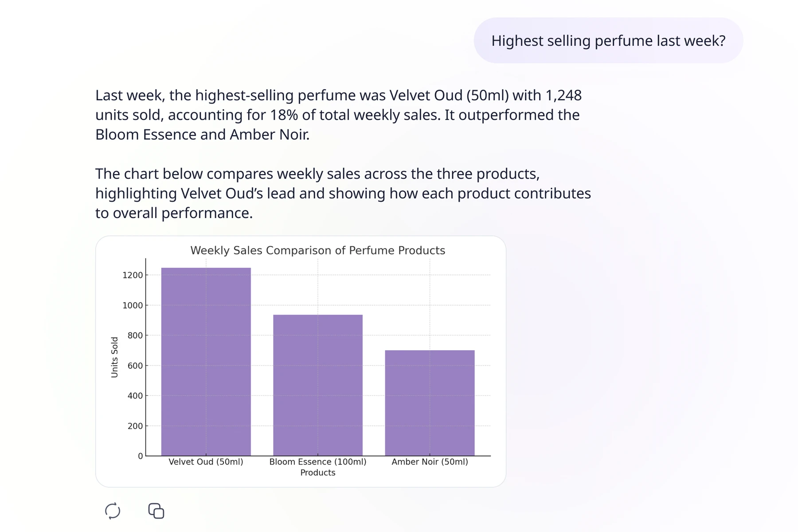Click the 800 tick on the y-axis
The image size is (798, 532).
tap(135, 336)
